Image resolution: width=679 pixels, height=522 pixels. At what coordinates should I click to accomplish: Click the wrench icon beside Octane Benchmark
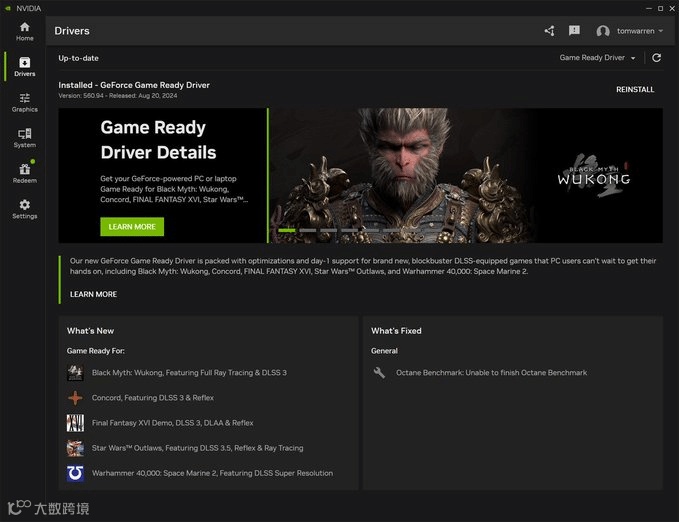[379, 373]
